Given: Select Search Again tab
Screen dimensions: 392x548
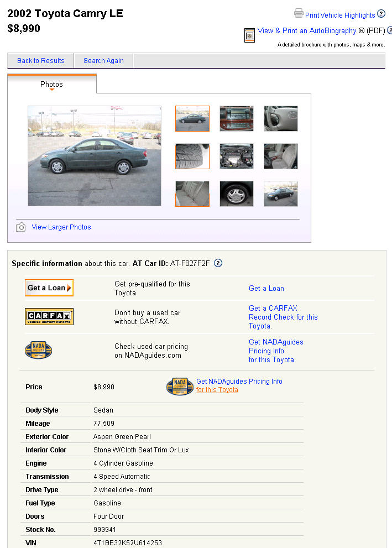Looking at the screenshot, I should point(103,60).
